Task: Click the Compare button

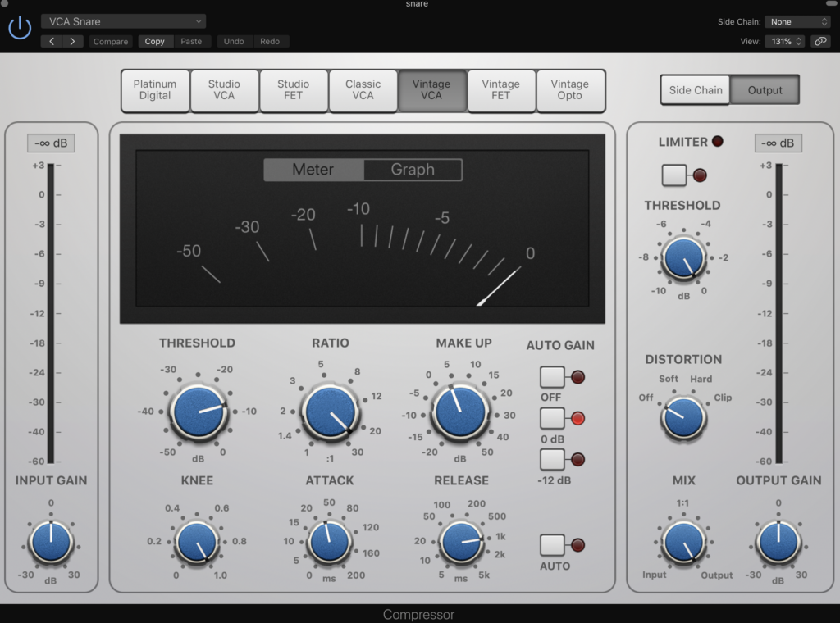Action: pos(111,41)
